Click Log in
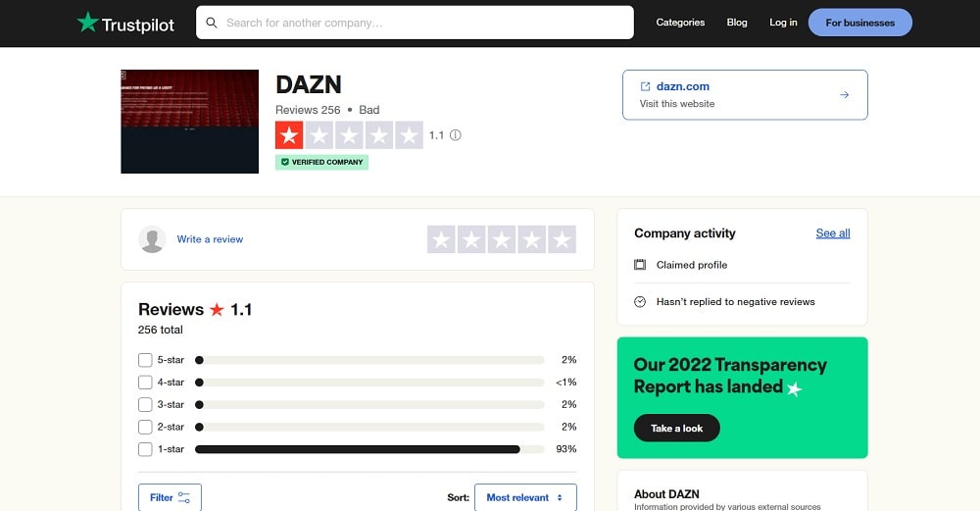 pos(783,23)
